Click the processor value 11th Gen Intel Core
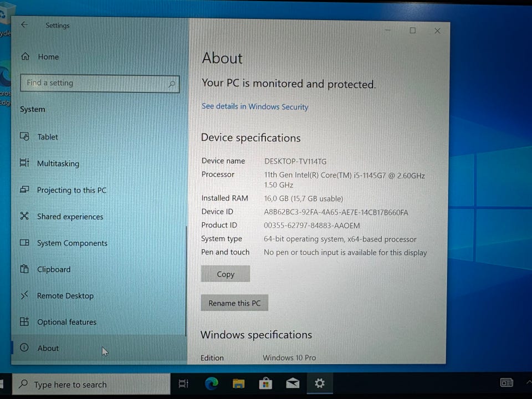 pyautogui.click(x=344, y=180)
